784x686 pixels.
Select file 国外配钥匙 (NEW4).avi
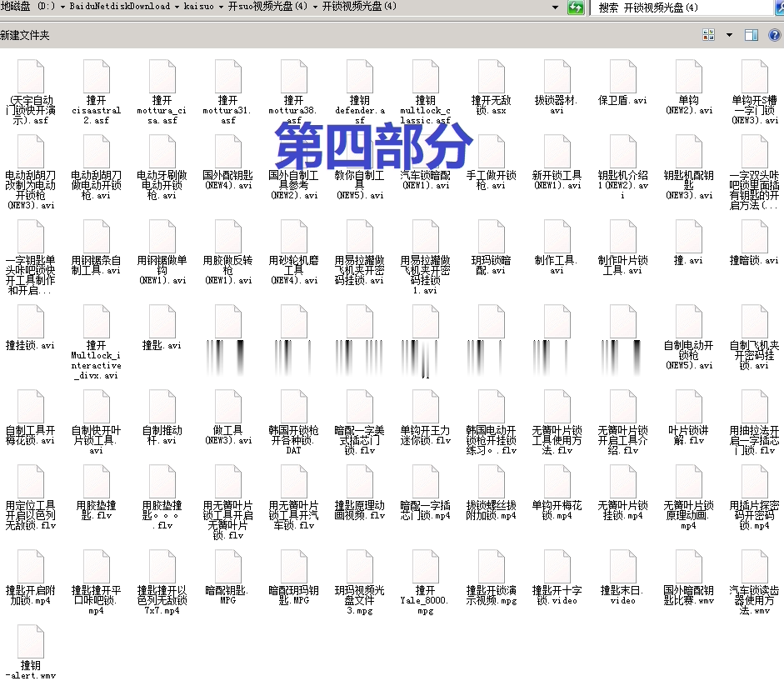(x=228, y=162)
